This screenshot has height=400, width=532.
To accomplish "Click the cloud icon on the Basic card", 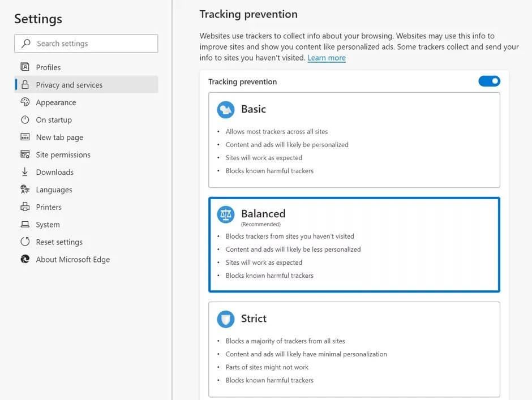I will click(x=225, y=110).
